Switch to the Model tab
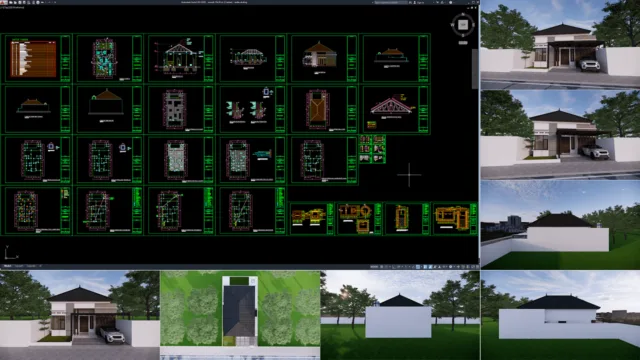The image size is (640, 360). tap(7, 266)
